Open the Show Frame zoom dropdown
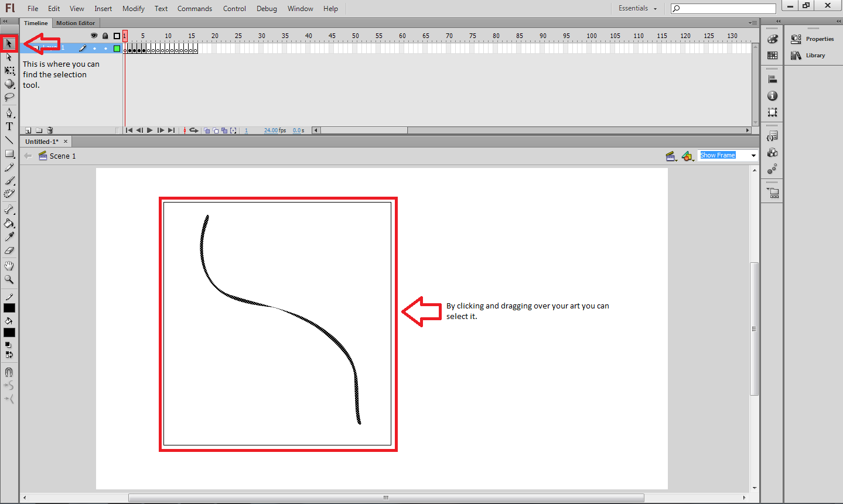The height and width of the screenshot is (504, 843). coord(753,155)
